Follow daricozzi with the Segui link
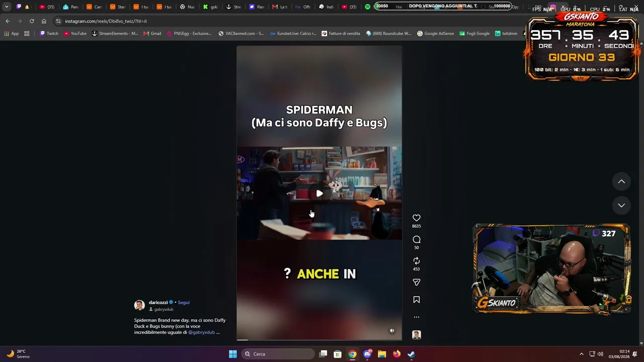 tap(184, 302)
